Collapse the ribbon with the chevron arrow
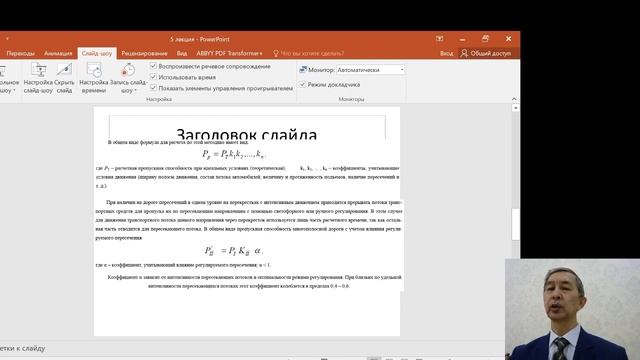Viewport: 640px width, 360px height. [x=514, y=99]
